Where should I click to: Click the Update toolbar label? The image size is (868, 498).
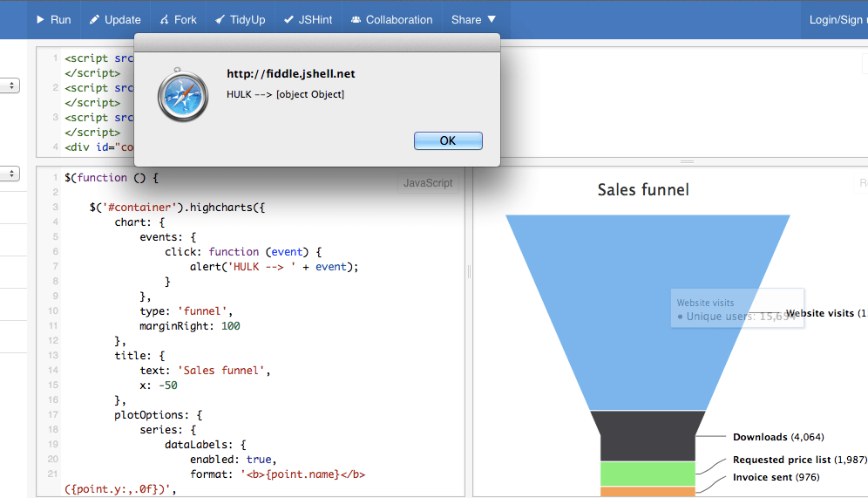coord(123,20)
